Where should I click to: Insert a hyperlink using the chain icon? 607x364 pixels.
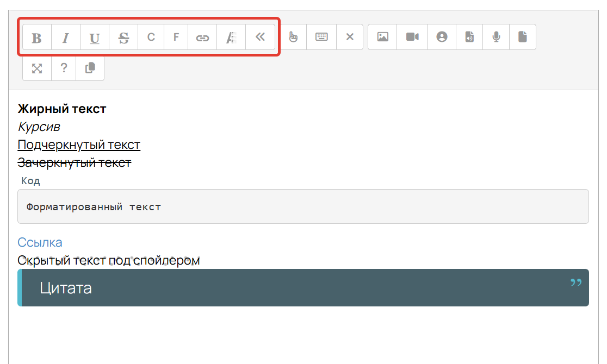click(x=202, y=37)
